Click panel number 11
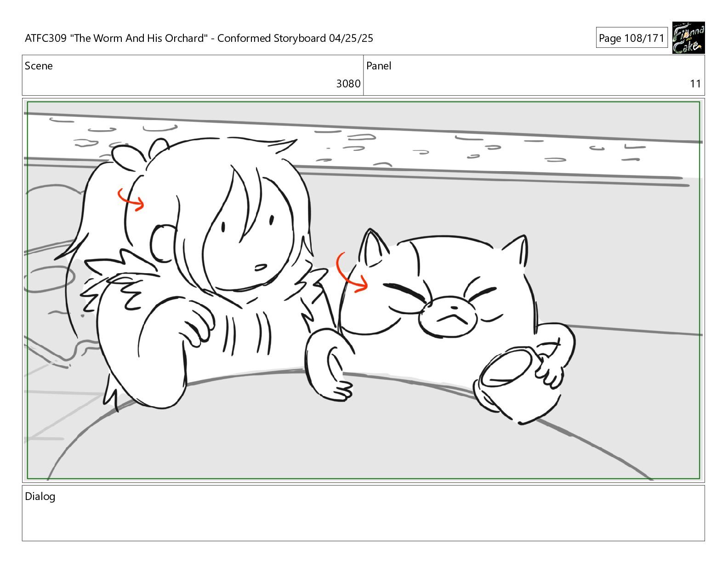 pos(695,84)
